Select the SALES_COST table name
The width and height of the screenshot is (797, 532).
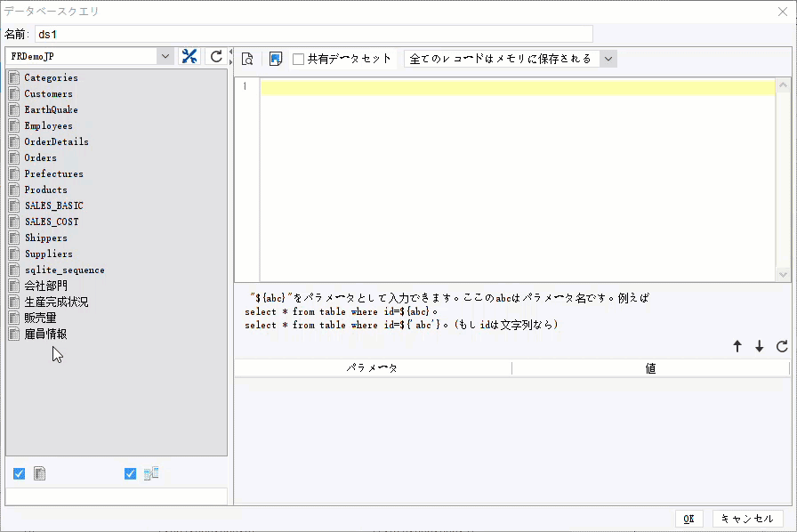click(x=52, y=222)
